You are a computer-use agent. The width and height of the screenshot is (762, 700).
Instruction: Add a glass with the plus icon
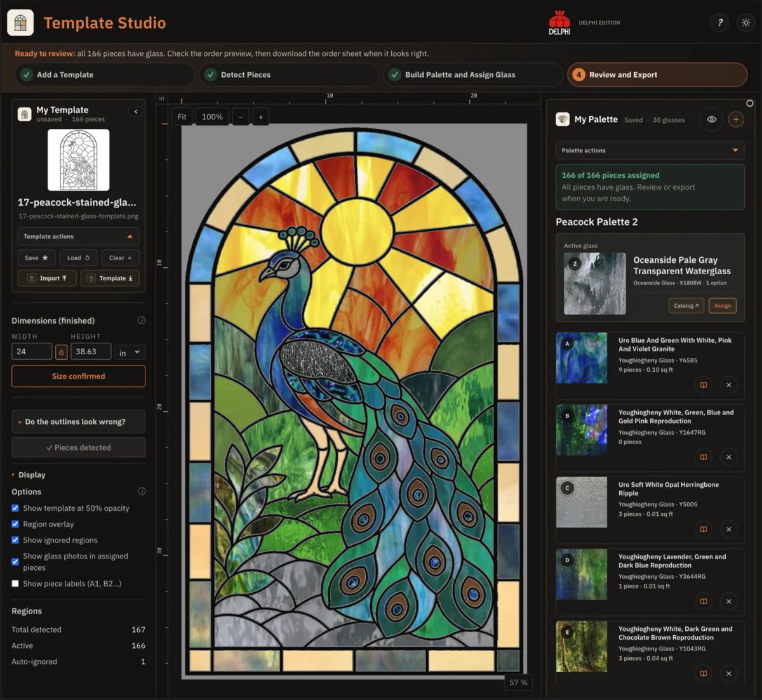click(x=736, y=119)
